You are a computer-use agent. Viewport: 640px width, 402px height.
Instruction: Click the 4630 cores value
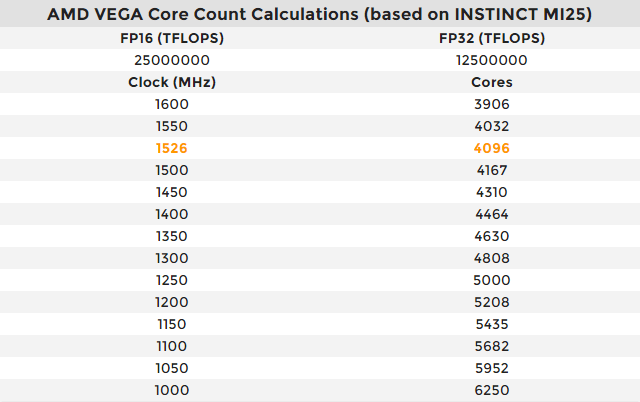[491, 236]
